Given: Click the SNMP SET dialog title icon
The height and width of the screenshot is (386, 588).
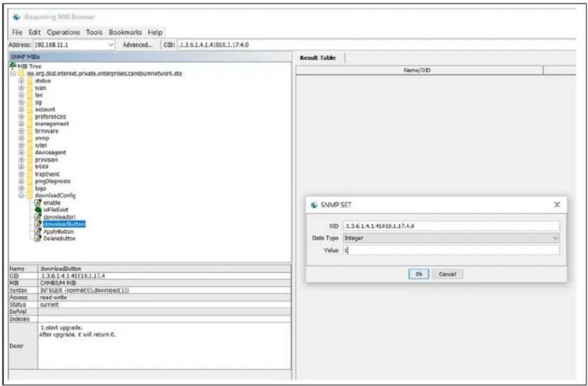Looking at the screenshot, I should pyautogui.click(x=314, y=205).
